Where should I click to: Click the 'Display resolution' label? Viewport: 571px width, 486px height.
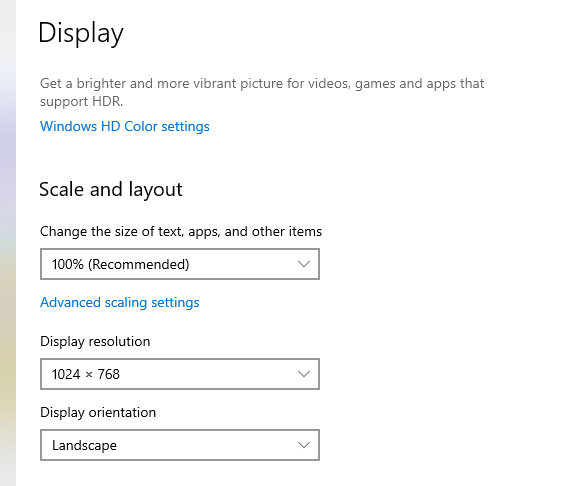tap(95, 341)
